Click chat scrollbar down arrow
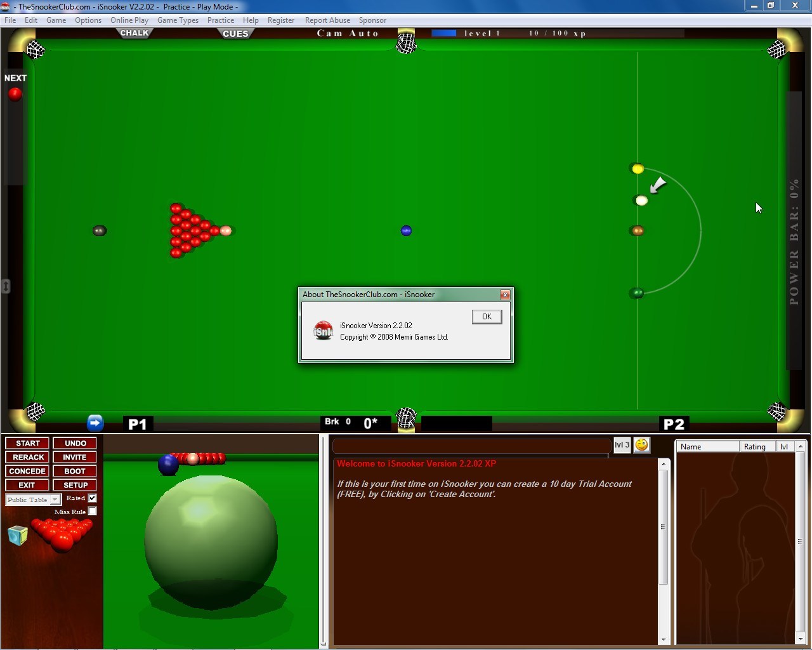 coord(664,639)
